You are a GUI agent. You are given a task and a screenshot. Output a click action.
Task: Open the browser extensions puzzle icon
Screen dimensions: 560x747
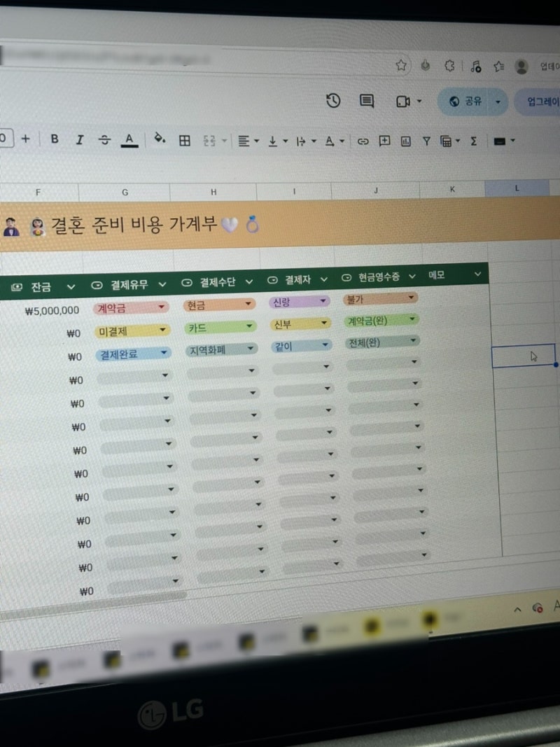449,65
